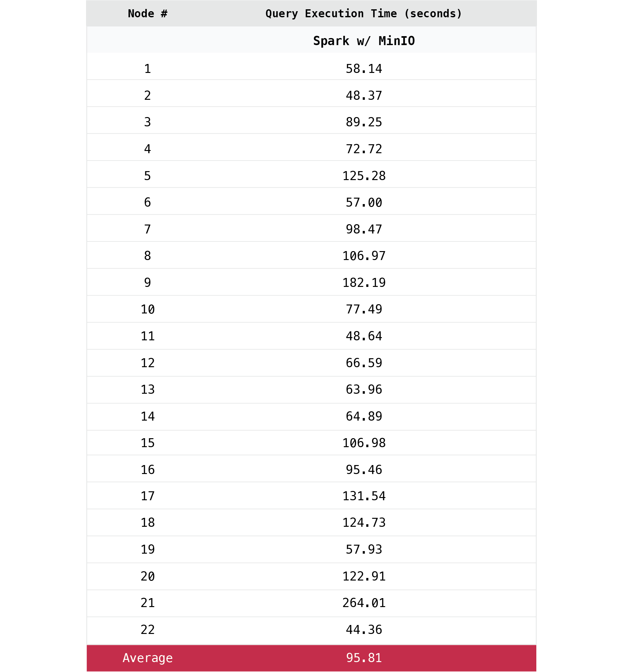623x672 pixels.
Task: Select node number 13 in first column
Action: pyautogui.click(x=148, y=390)
